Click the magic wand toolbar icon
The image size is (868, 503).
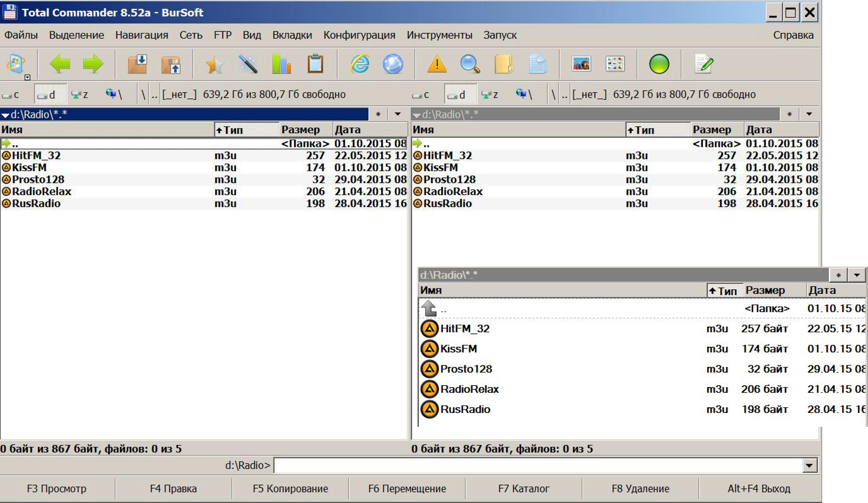(x=248, y=64)
